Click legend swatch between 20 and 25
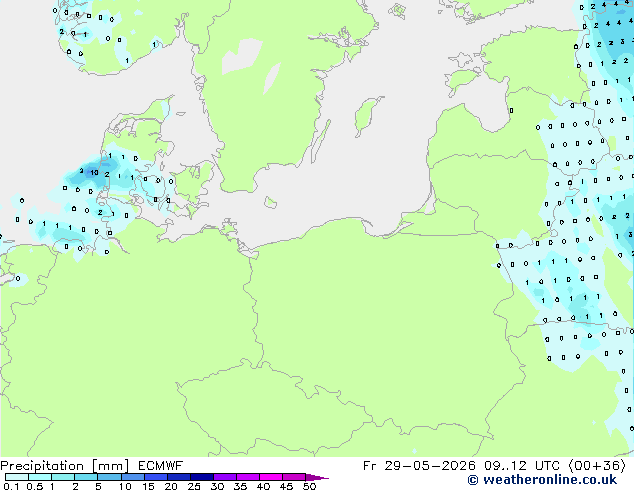The image size is (634, 490). pos(179,477)
